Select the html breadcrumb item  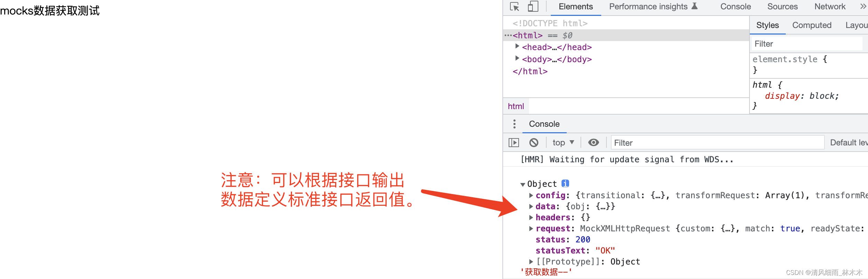pos(516,106)
